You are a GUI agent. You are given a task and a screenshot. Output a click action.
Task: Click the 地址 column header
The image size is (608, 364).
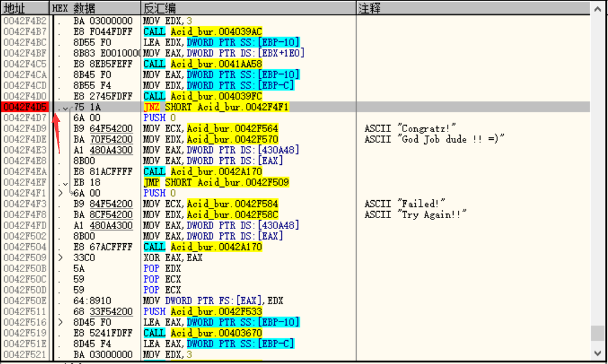tap(25, 8)
